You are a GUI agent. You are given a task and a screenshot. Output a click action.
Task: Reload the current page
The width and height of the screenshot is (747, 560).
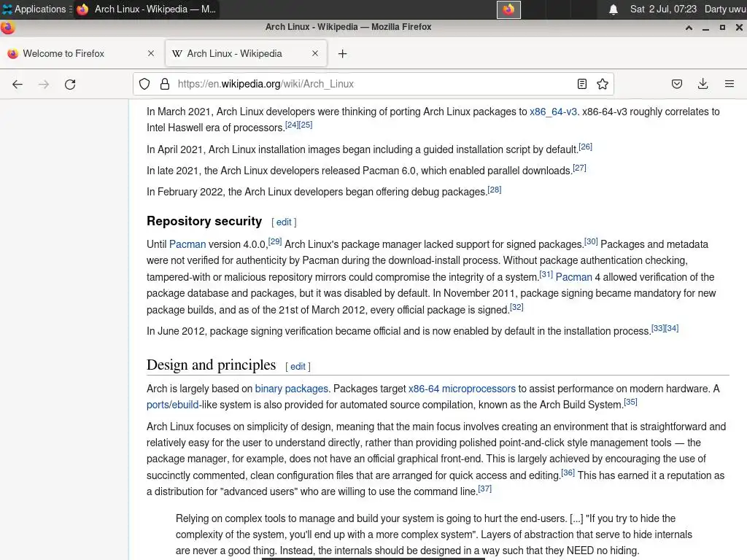[70, 85]
